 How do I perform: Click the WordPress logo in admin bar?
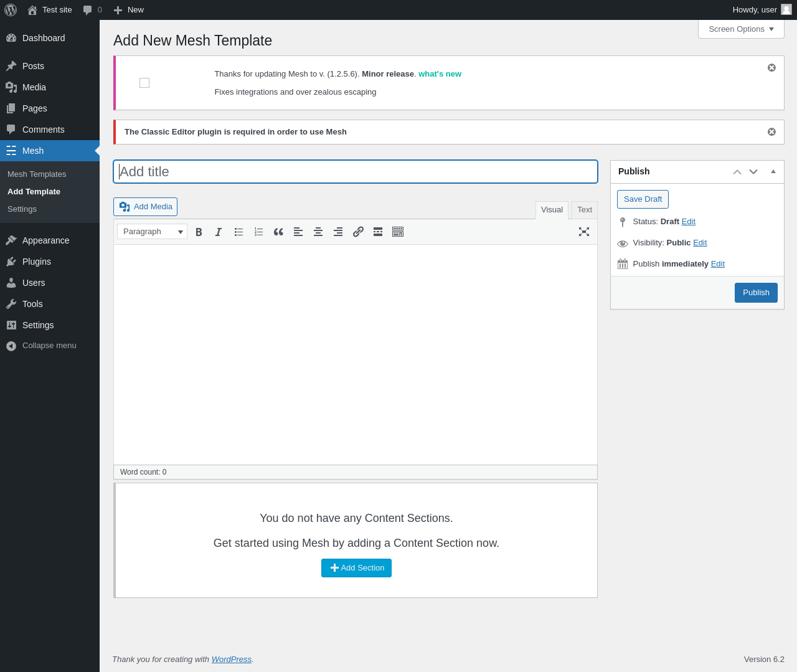point(11,10)
